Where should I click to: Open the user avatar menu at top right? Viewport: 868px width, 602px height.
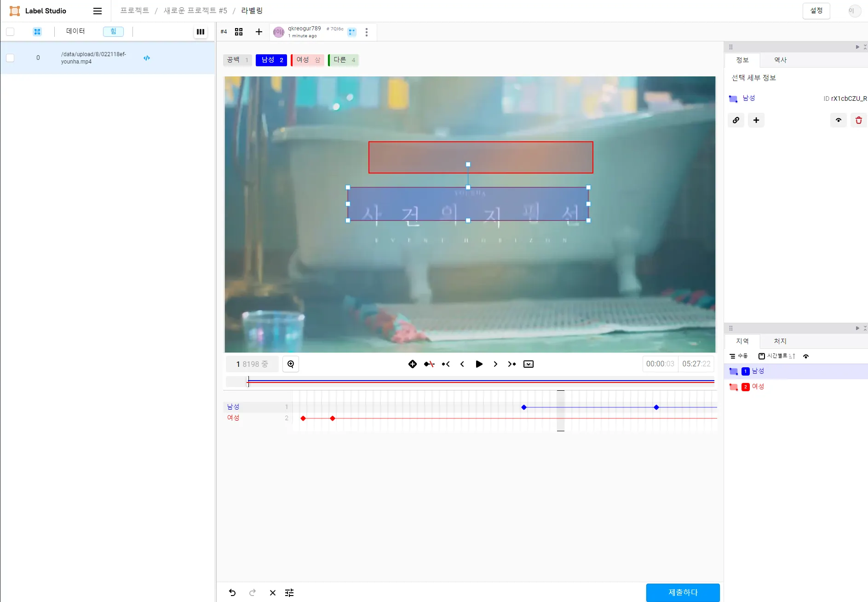[x=854, y=11]
